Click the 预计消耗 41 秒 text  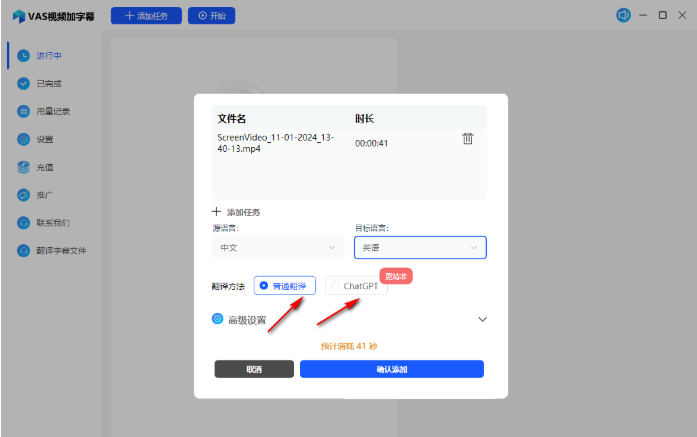click(x=349, y=346)
